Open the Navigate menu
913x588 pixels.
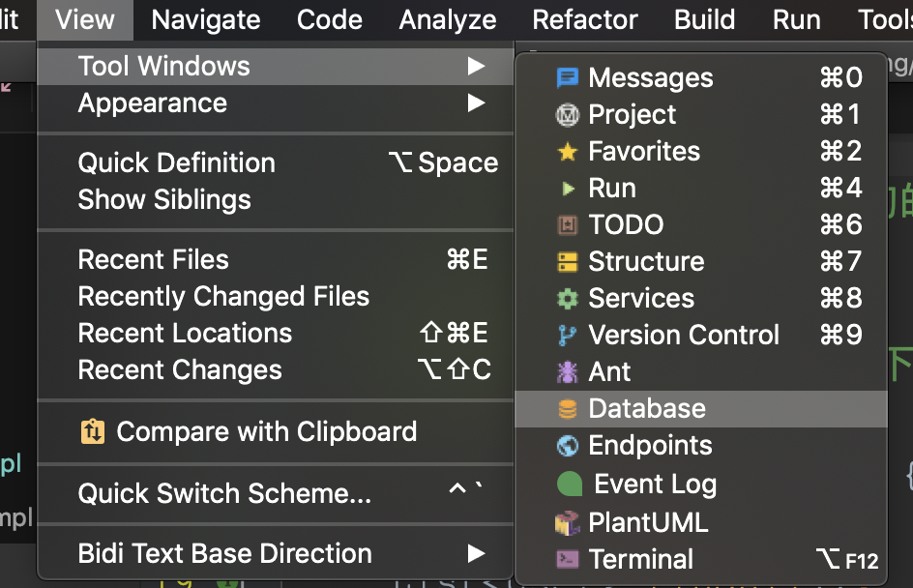[206, 19]
